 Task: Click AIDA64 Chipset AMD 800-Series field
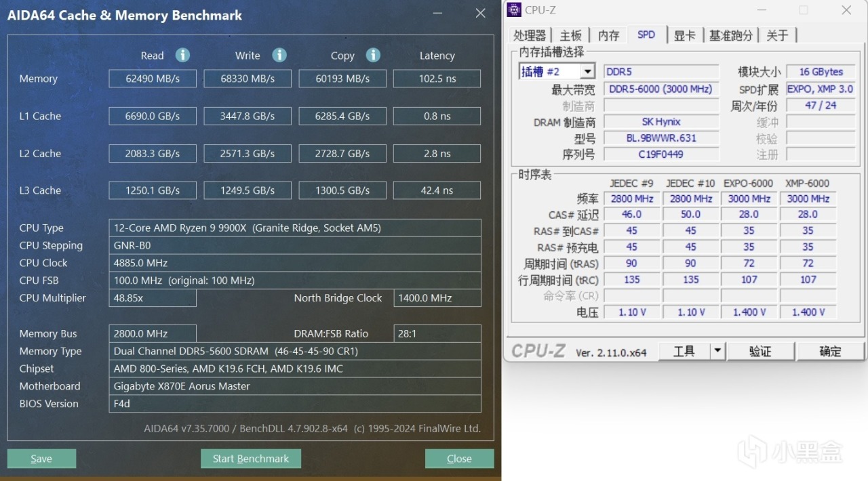click(x=295, y=369)
